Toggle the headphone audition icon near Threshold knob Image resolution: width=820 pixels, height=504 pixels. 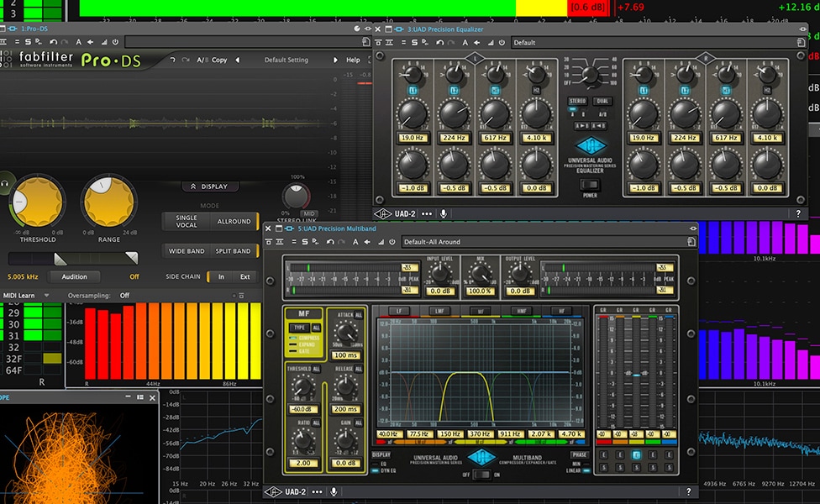click(x=4, y=183)
